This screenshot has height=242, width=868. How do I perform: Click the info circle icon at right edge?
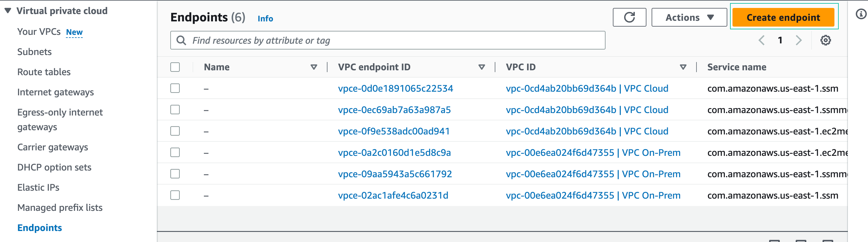point(861,14)
